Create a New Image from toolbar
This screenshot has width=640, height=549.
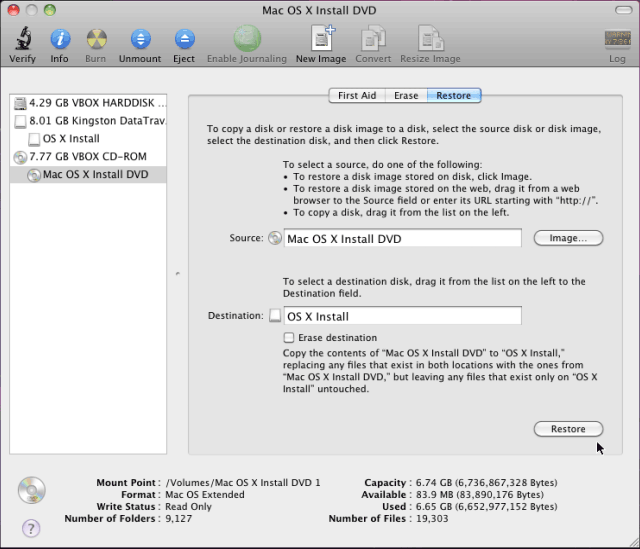(x=322, y=38)
